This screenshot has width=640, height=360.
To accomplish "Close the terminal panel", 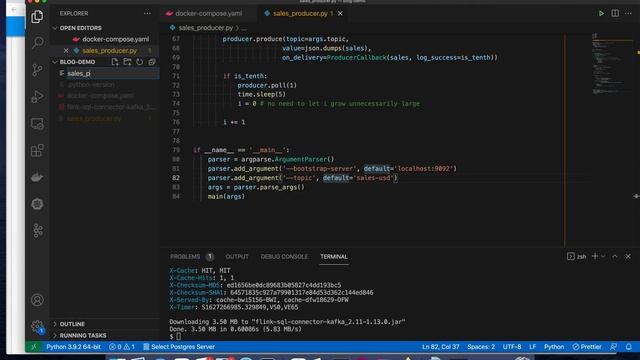I will [x=628, y=256].
